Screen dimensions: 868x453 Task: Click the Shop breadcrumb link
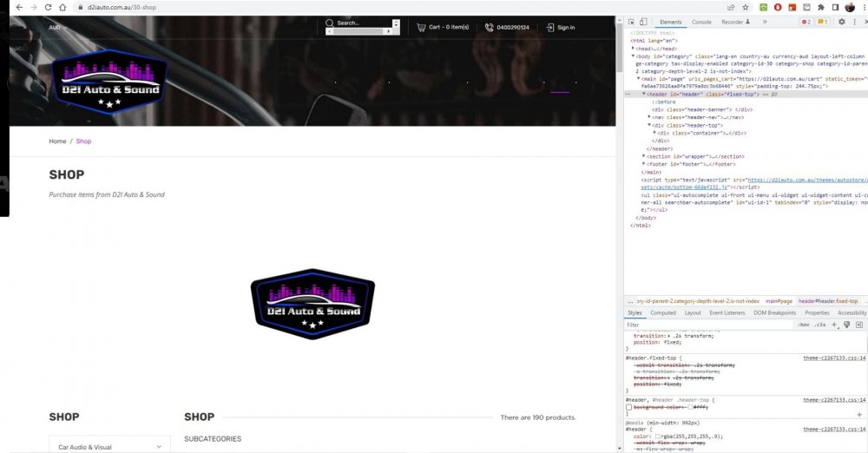(83, 141)
